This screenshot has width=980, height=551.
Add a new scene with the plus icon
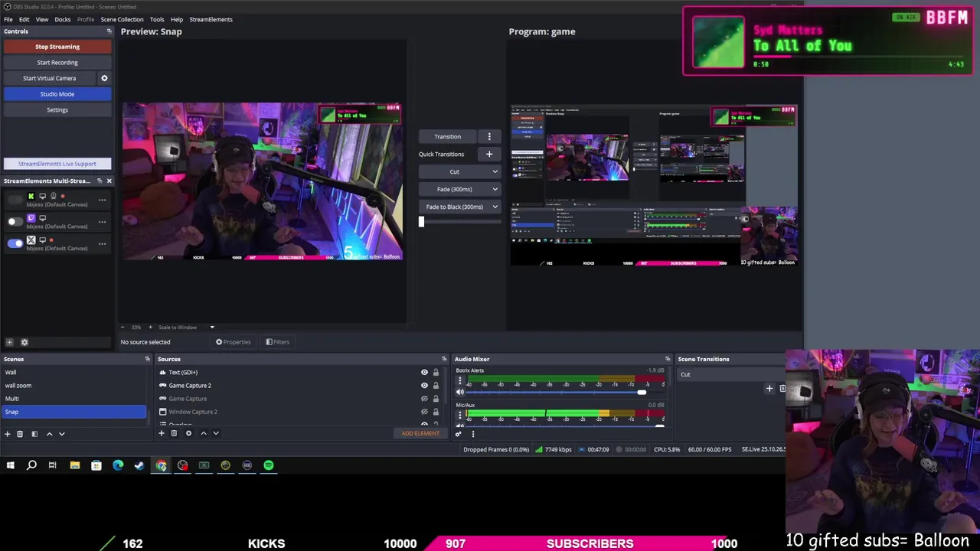[8, 434]
